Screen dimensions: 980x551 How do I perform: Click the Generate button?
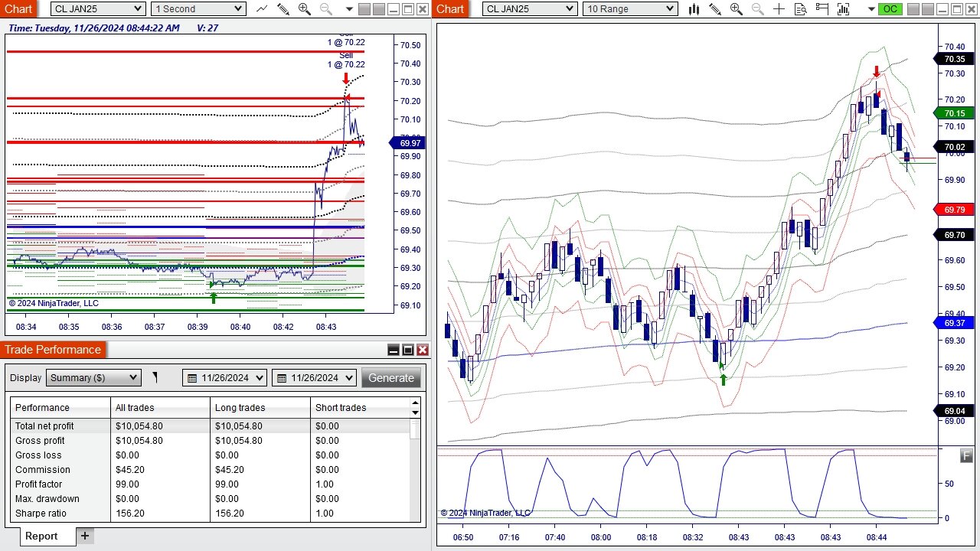coord(391,377)
